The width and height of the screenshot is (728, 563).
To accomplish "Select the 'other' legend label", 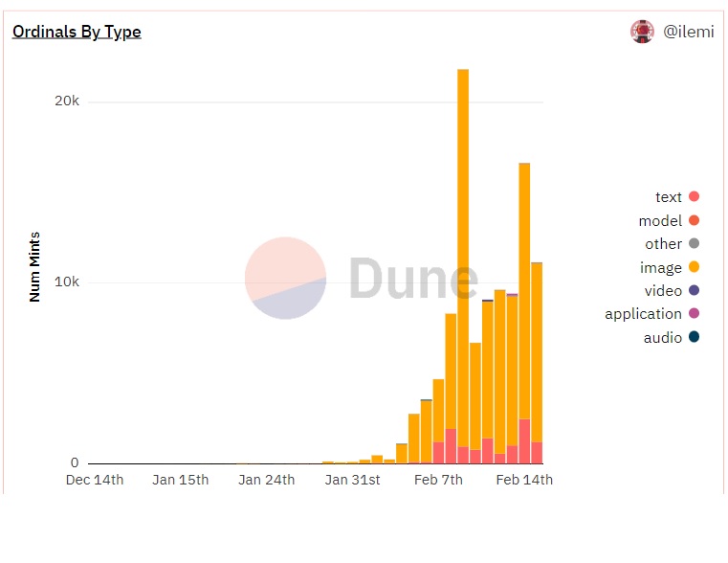I will click(664, 244).
